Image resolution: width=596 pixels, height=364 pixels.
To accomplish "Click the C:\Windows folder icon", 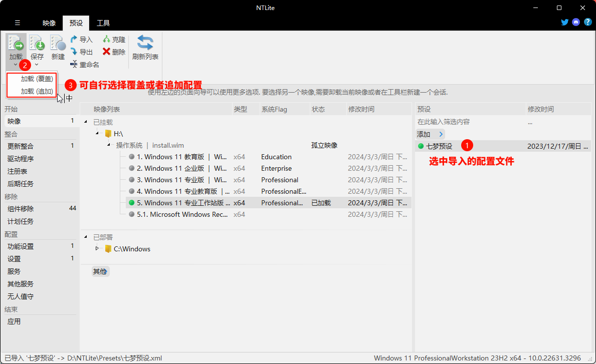I will pyautogui.click(x=108, y=249).
